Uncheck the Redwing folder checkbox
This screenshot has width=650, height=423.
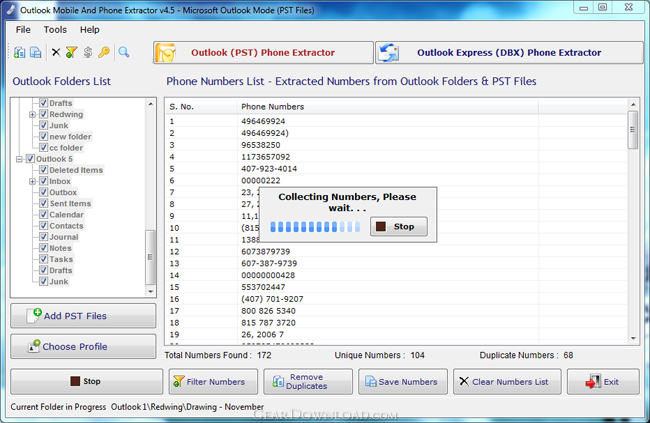(x=44, y=114)
